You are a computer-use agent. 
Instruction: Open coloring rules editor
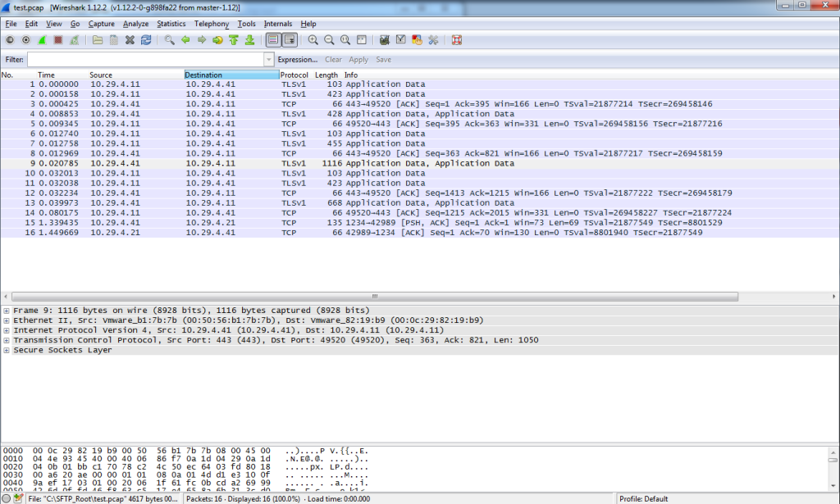point(417,40)
